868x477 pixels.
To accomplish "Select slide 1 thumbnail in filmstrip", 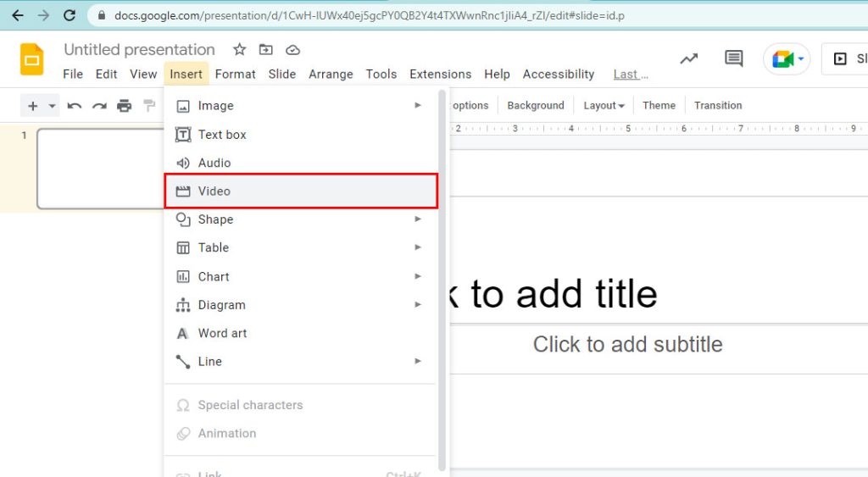I will pos(100,168).
